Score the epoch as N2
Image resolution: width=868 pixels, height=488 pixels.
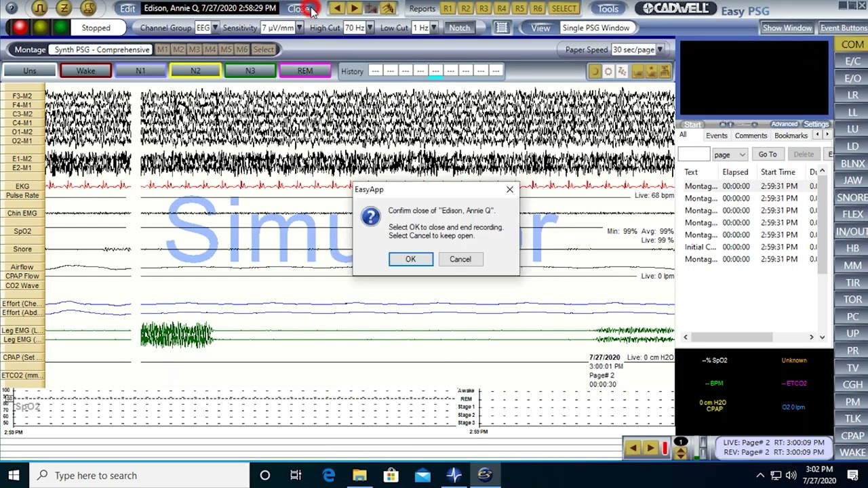coord(195,71)
